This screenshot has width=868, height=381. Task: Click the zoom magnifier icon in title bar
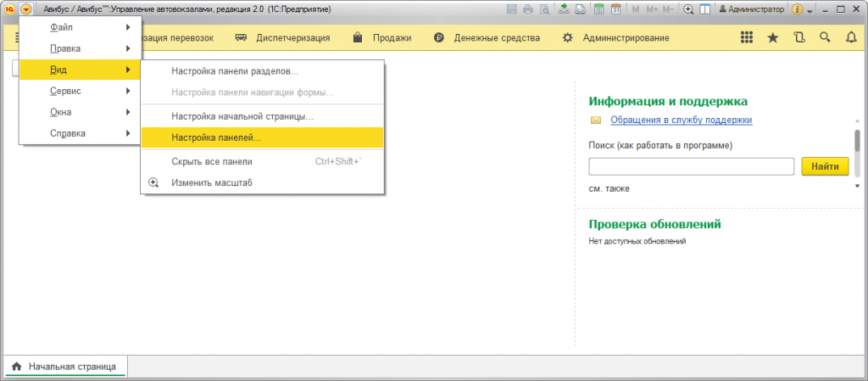click(688, 9)
